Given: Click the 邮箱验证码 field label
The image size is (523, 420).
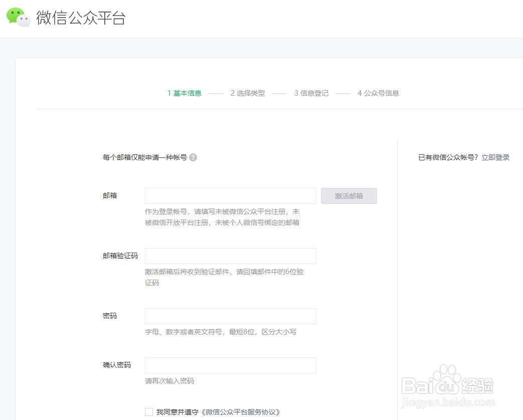Looking at the screenshot, I should pyautogui.click(x=120, y=256).
